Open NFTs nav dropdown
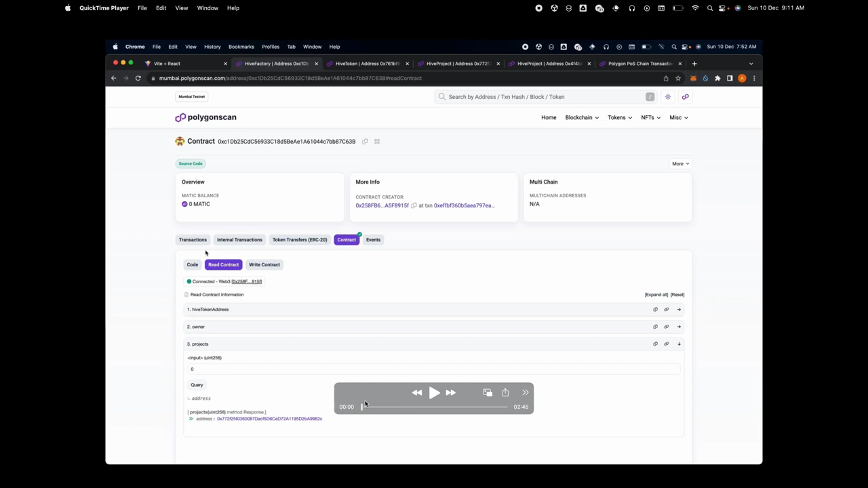Viewport: 868px width, 488px height. coord(650,117)
